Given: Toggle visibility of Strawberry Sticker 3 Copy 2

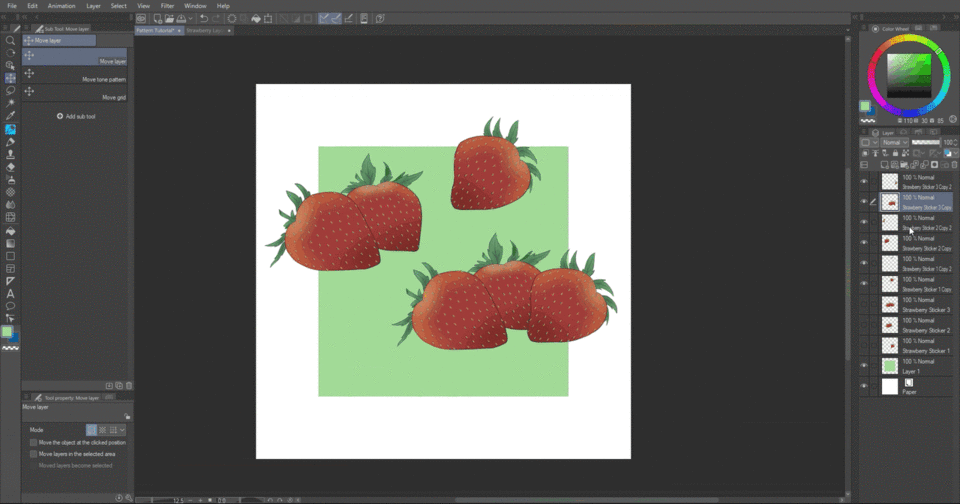Looking at the screenshot, I should coord(865,181).
